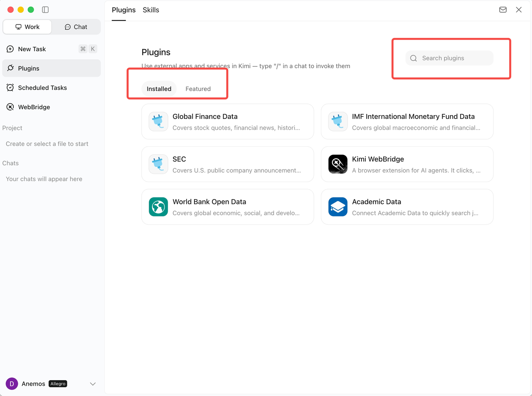Click the New Task plus icon
This screenshot has height=396, width=532.
click(10, 49)
